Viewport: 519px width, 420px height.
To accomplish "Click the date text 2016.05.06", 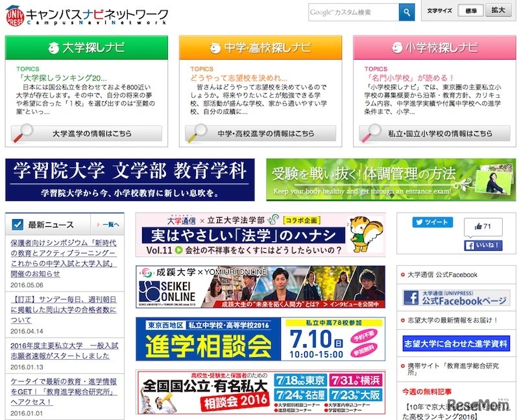I will point(27,285).
